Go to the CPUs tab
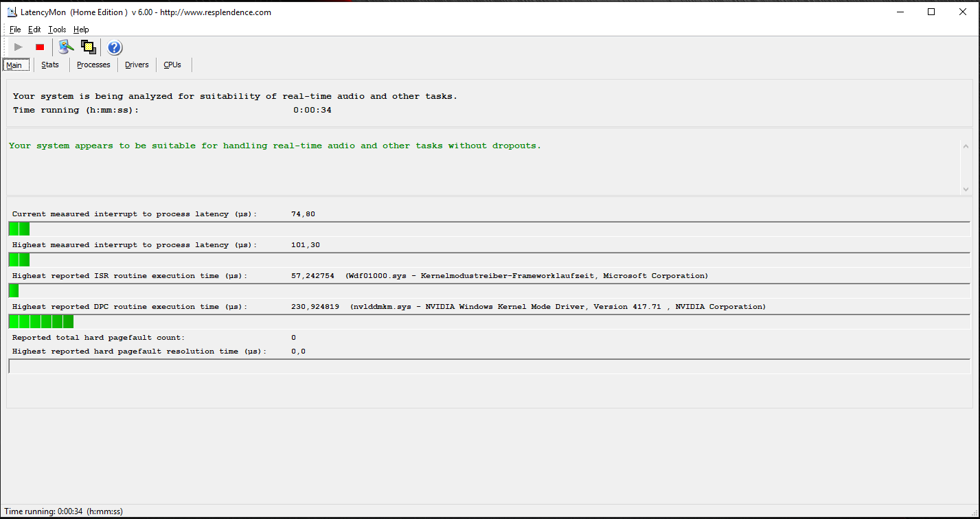 tap(172, 65)
